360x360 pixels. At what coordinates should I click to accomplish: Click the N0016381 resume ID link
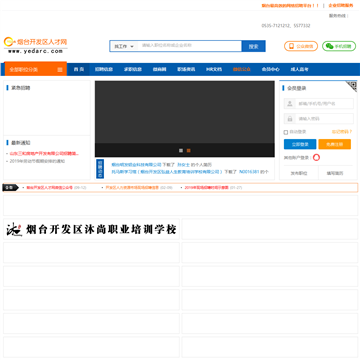(249, 172)
